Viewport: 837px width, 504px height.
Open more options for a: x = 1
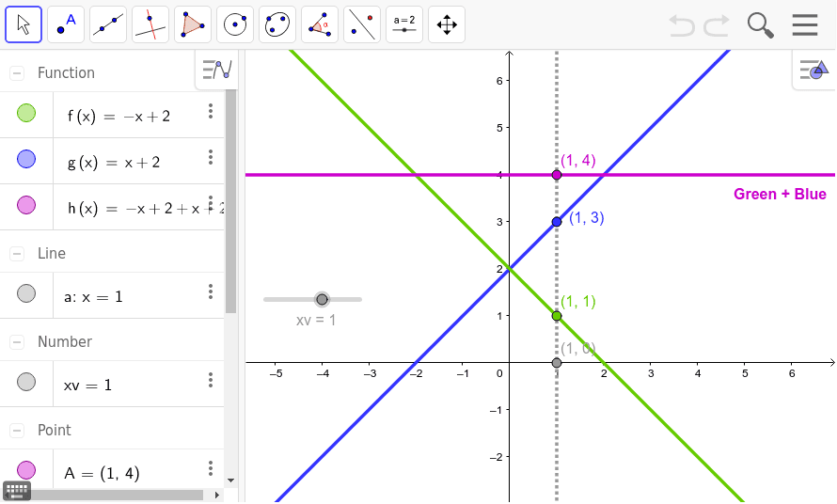[211, 291]
